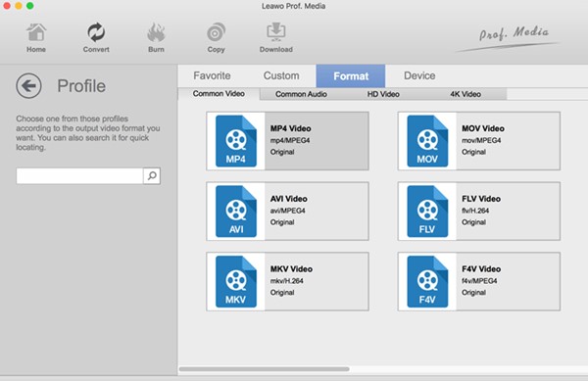Click the AVI Video title text
The height and width of the screenshot is (381, 588).
(x=289, y=199)
